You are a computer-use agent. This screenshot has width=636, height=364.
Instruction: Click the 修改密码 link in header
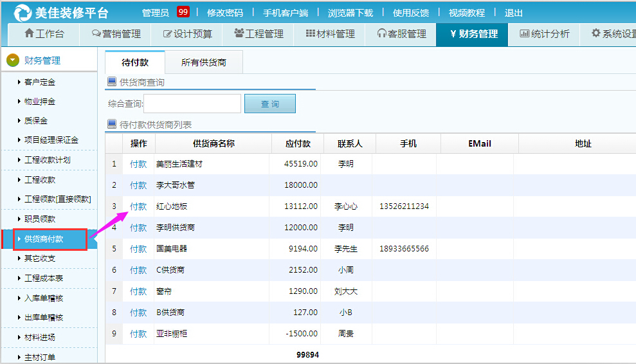(x=225, y=13)
